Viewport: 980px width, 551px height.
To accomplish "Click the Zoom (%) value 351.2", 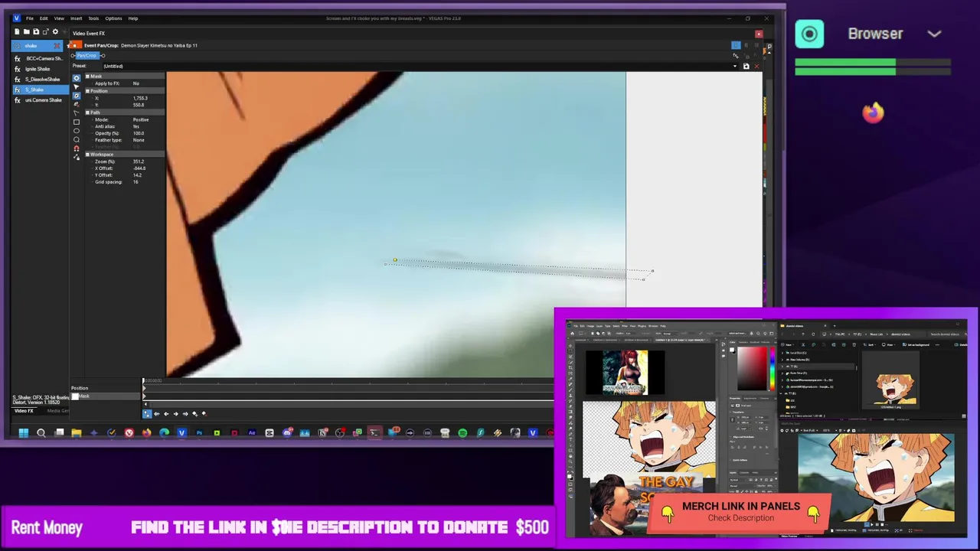I will point(139,161).
